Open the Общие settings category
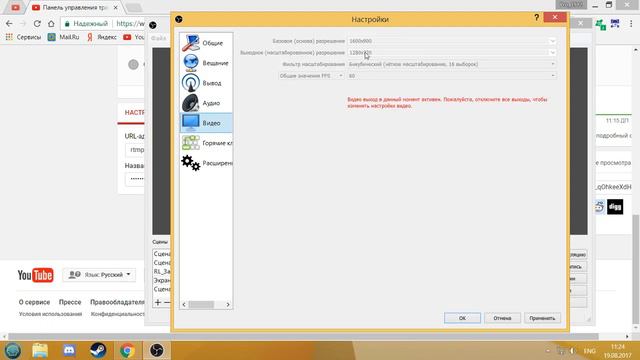The height and width of the screenshot is (360, 640). 206,43
